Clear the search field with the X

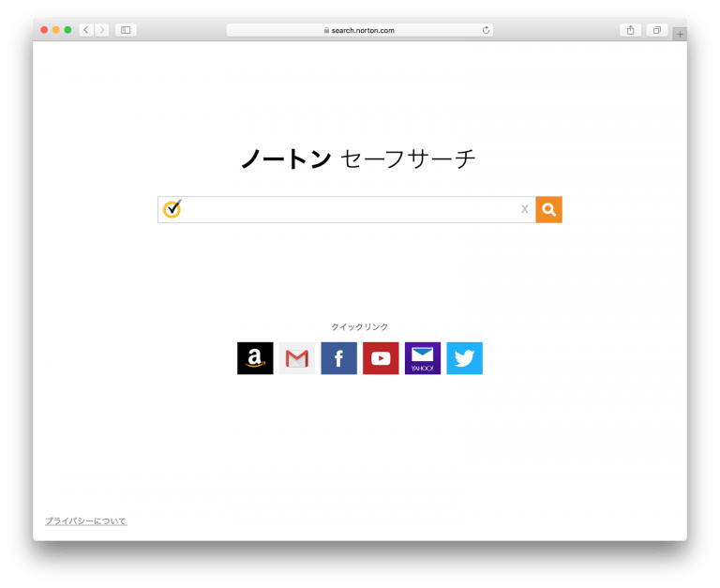[x=524, y=209]
